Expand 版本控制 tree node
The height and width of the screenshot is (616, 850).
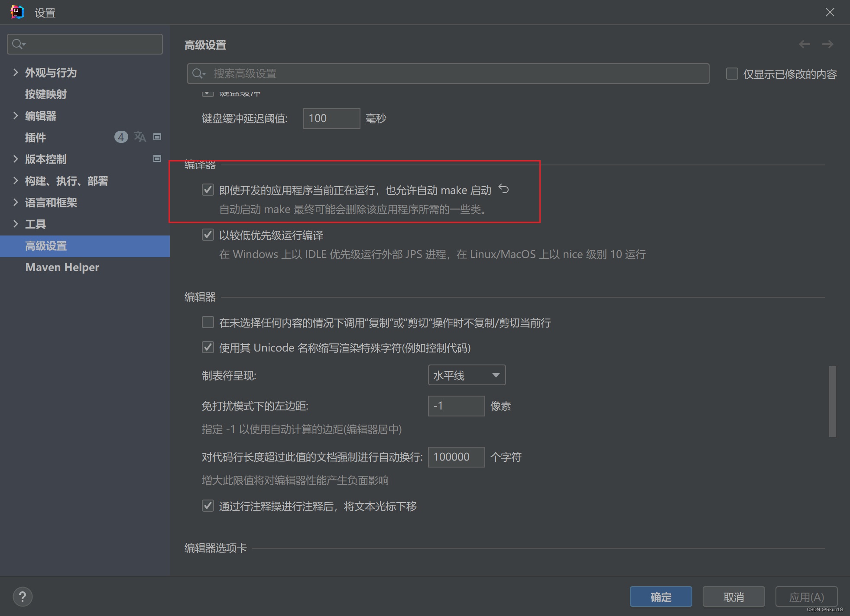(x=16, y=159)
